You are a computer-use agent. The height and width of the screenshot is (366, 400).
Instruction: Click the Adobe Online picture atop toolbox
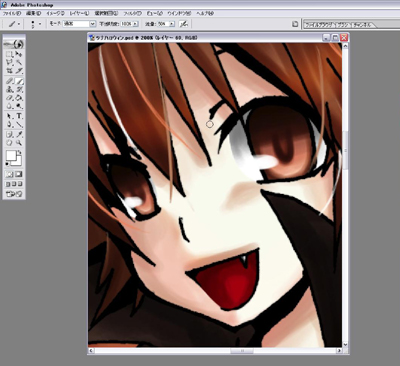(14, 44)
